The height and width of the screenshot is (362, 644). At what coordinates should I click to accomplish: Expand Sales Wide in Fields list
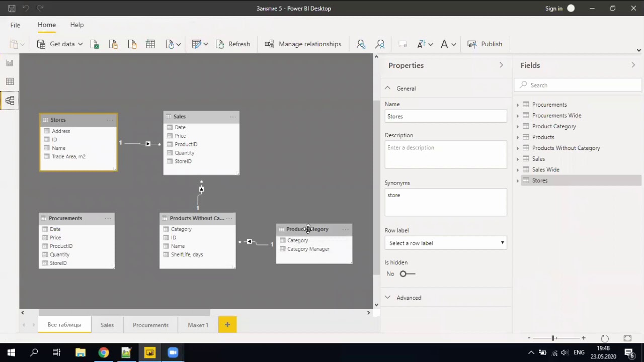click(x=518, y=169)
